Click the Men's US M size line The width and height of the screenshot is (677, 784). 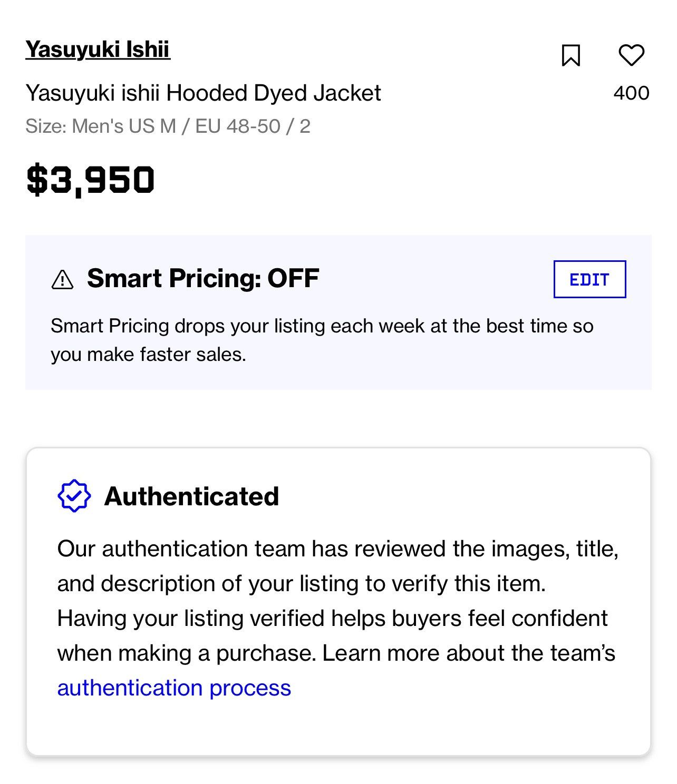(168, 126)
